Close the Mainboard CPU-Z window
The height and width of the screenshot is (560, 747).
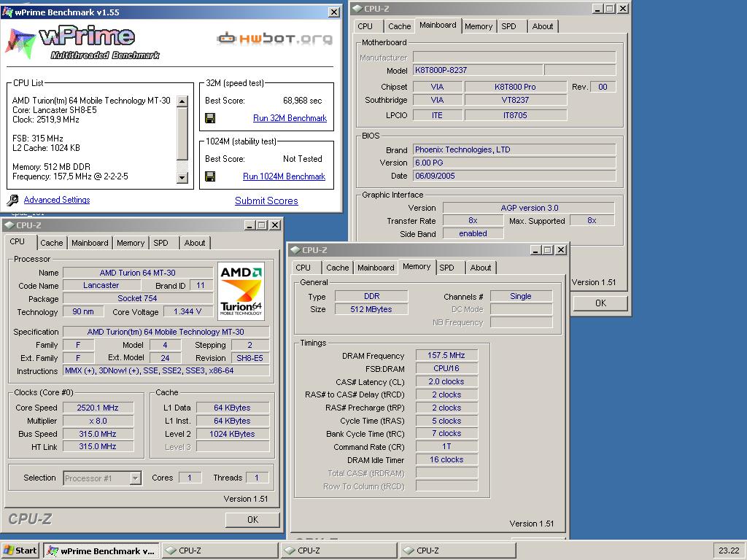(623, 9)
